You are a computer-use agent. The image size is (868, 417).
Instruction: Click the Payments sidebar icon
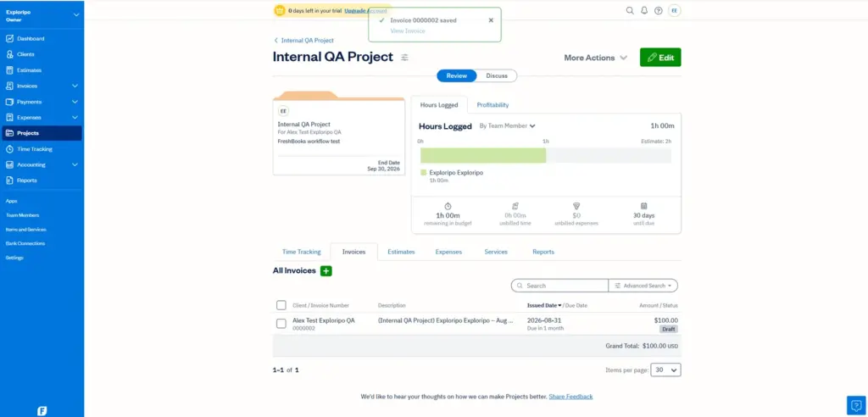(9, 102)
